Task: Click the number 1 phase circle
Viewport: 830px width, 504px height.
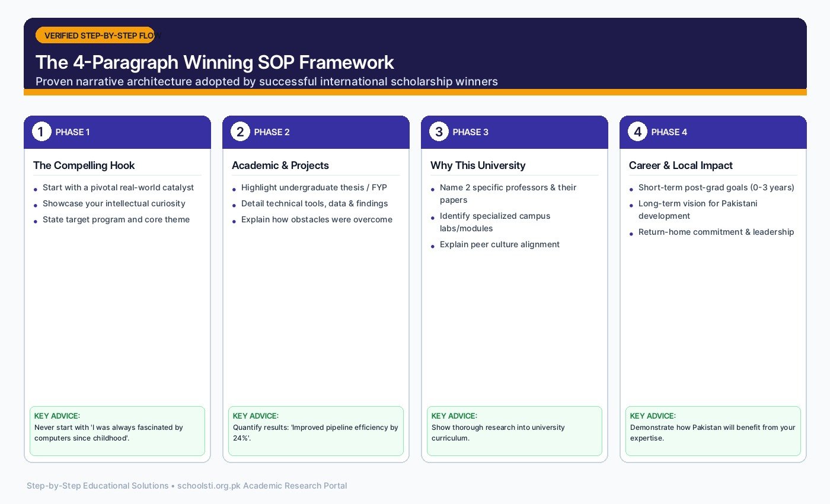Action: tap(41, 132)
